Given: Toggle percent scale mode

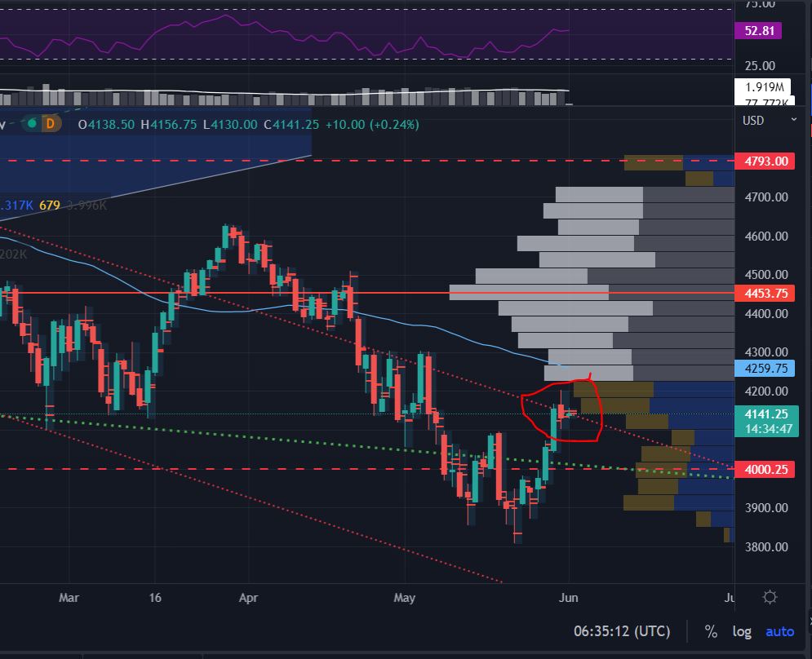Looking at the screenshot, I should [711, 631].
